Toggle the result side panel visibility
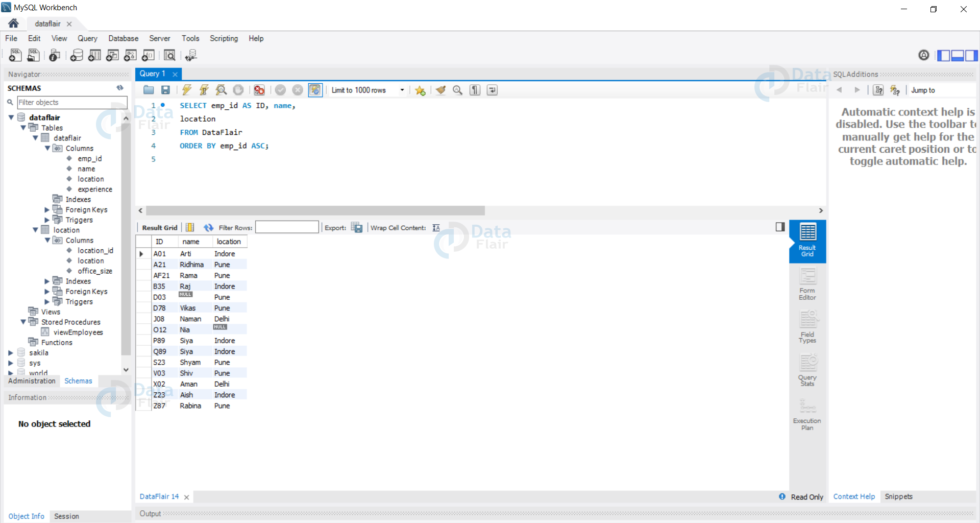 [x=780, y=227]
